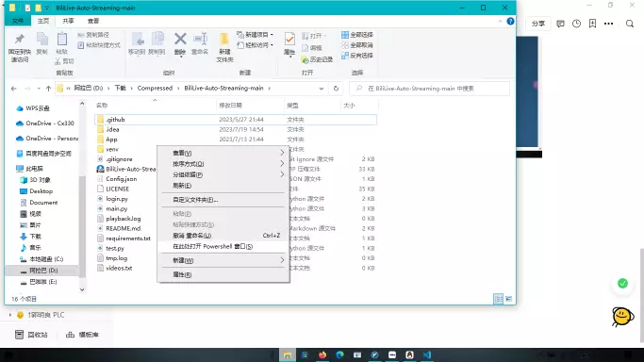Click the Refresh button beside address bar

point(336,89)
